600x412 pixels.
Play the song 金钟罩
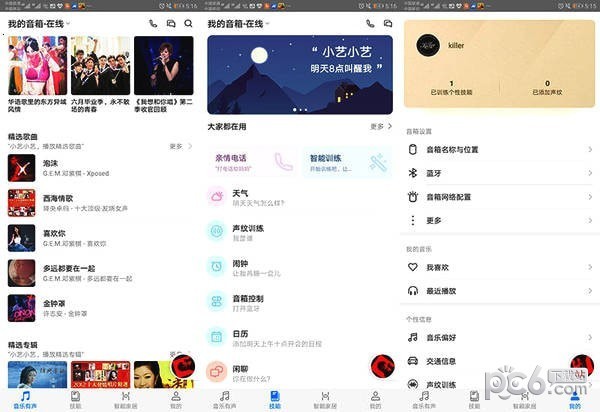tap(100, 308)
